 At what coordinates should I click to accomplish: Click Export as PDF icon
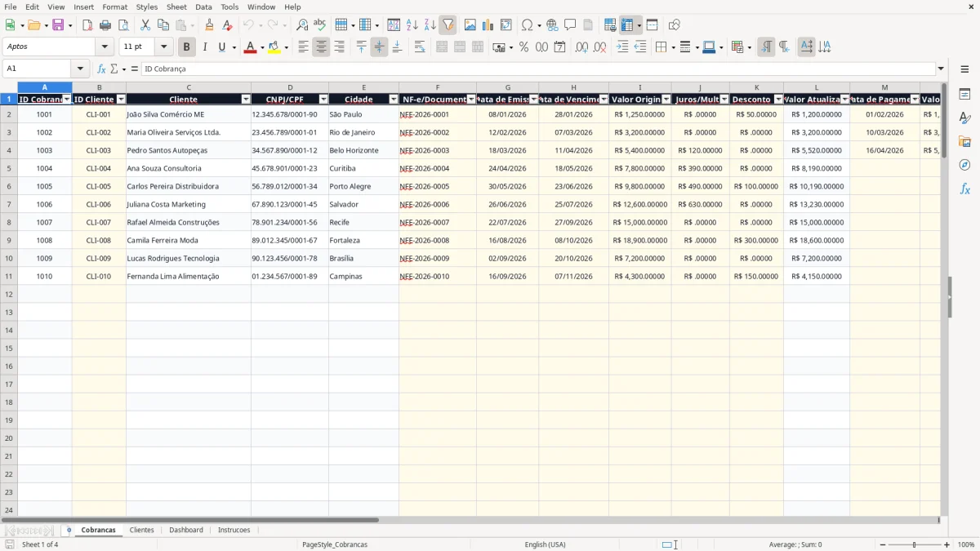click(87, 25)
